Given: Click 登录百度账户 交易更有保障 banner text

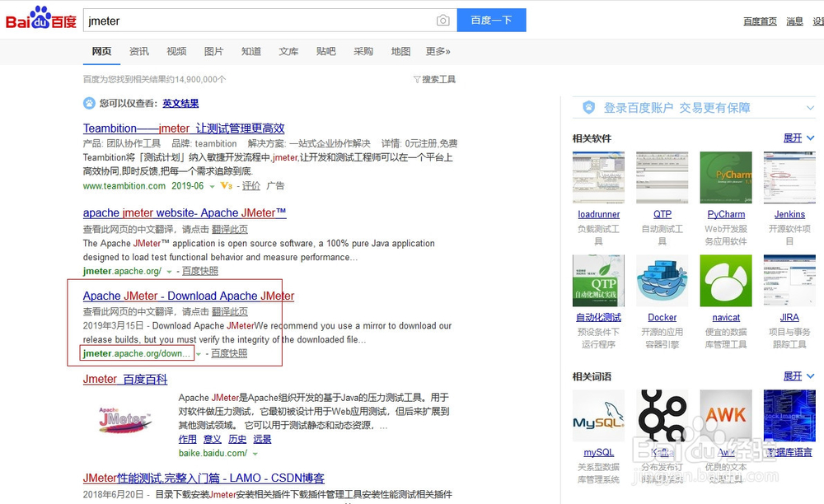Looking at the screenshot, I should coord(677,108).
